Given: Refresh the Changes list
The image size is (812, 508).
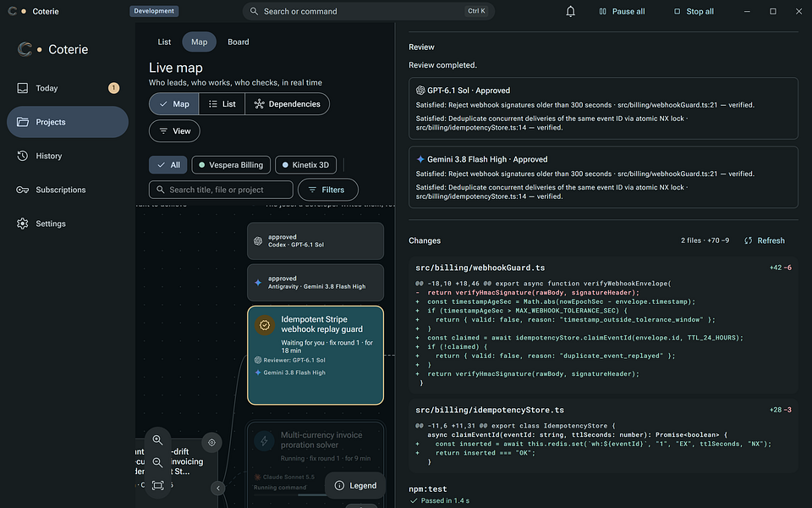Looking at the screenshot, I should pyautogui.click(x=765, y=240).
